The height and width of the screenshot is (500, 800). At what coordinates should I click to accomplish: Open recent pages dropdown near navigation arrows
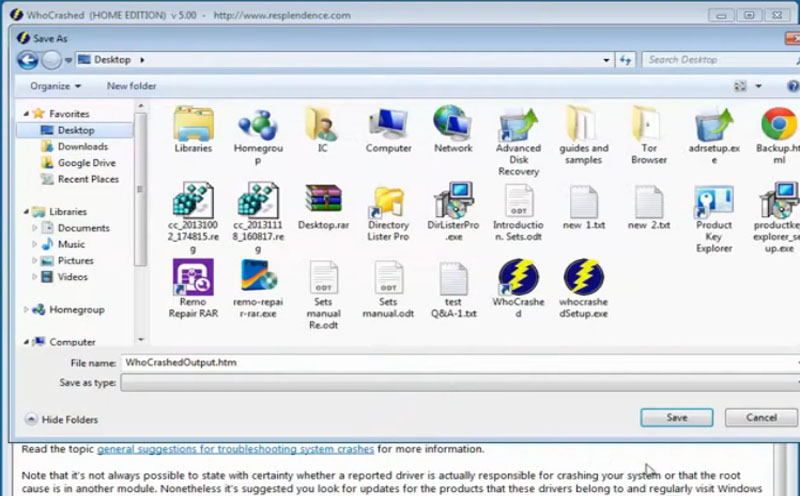68,60
